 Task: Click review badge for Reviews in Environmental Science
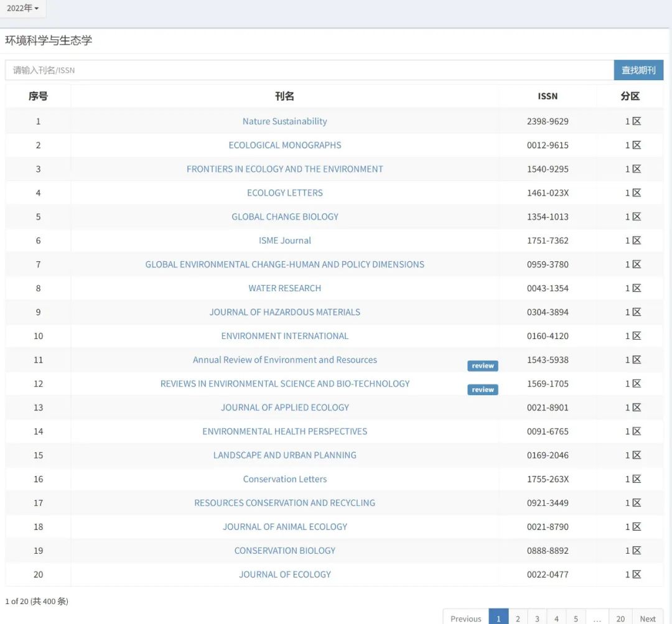click(x=482, y=389)
